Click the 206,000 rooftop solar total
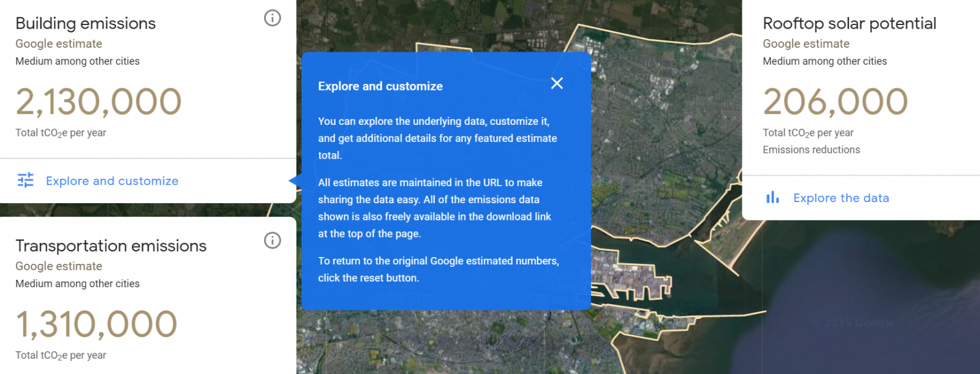Image resolution: width=980 pixels, height=374 pixels. (835, 102)
